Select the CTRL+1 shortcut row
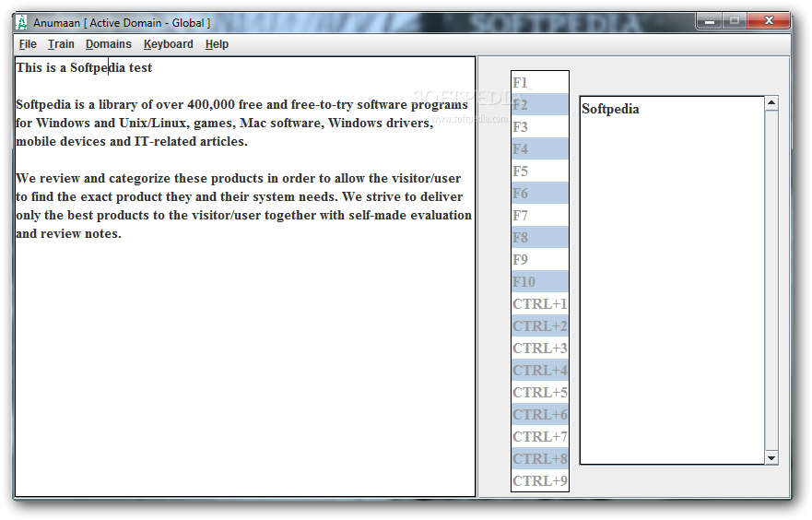 pyautogui.click(x=539, y=304)
